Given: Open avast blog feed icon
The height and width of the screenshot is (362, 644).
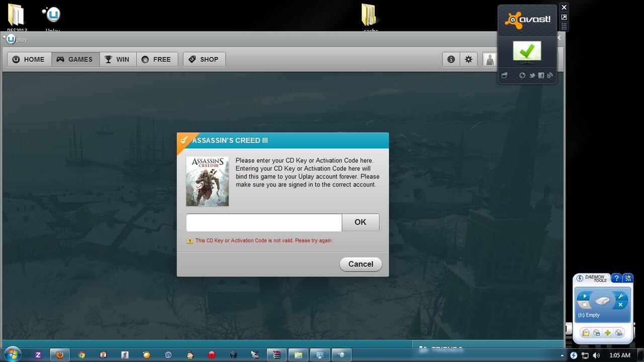Looking at the screenshot, I should click(x=550, y=75).
